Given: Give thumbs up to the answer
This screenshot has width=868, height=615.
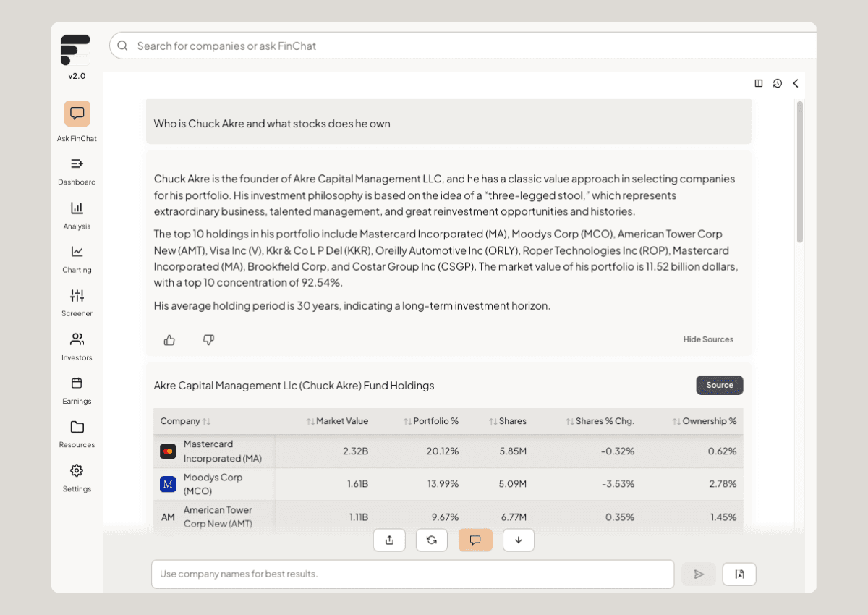Looking at the screenshot, I should (x=169, y=340).
